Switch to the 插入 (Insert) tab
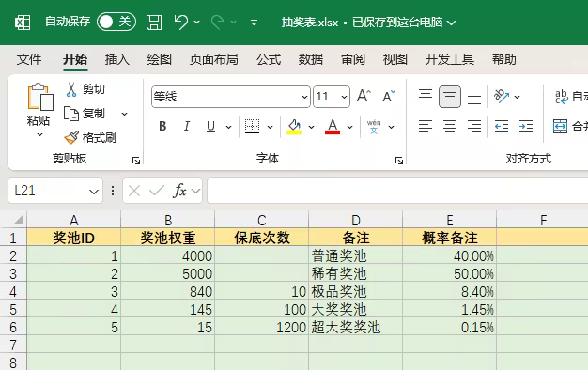Image resolution: width=588 pixels, height=370 pixels. tap(117, 59)
